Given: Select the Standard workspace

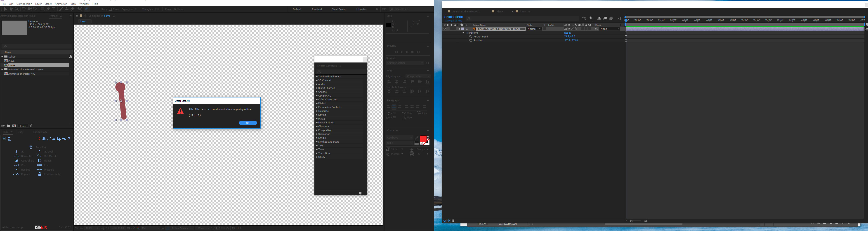Looking at the screenshot, I should click(316, 9).
